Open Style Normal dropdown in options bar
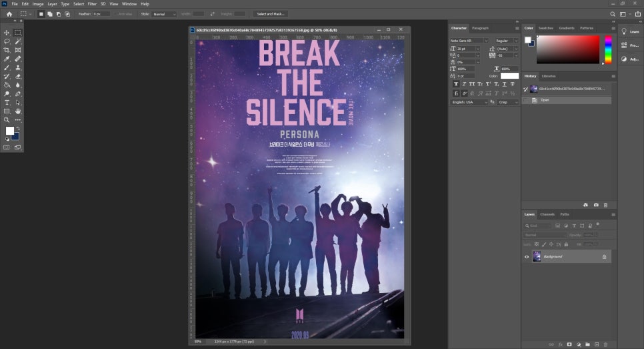This screenshot has width=644, height=349. coord(164,14)
